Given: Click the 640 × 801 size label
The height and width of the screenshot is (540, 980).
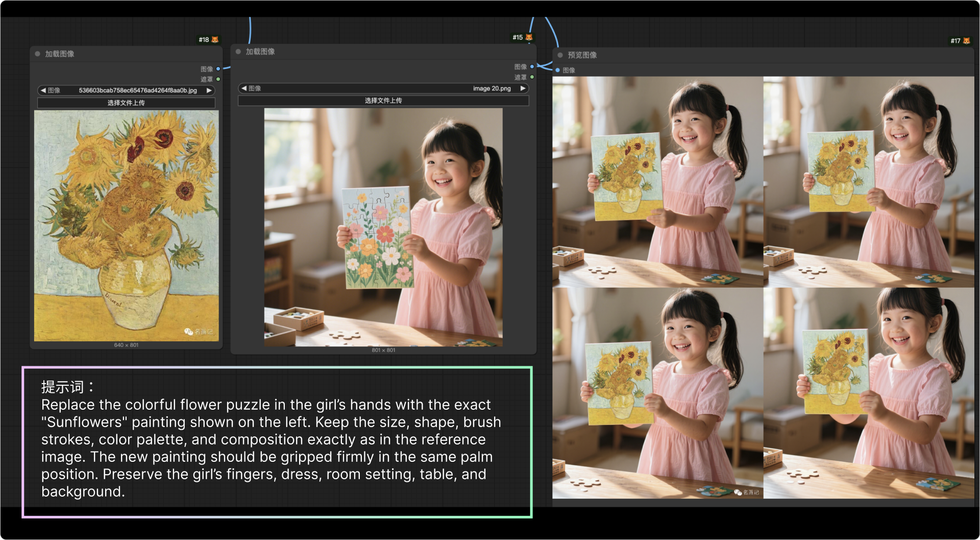Looking at the screenshot, I should [x=126, y=345].
